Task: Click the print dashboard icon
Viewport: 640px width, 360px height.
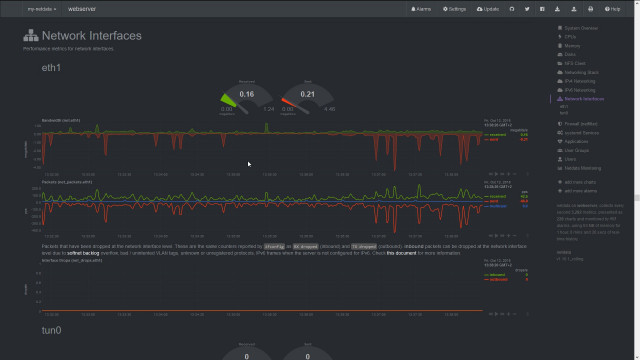Action: (590, 9)
